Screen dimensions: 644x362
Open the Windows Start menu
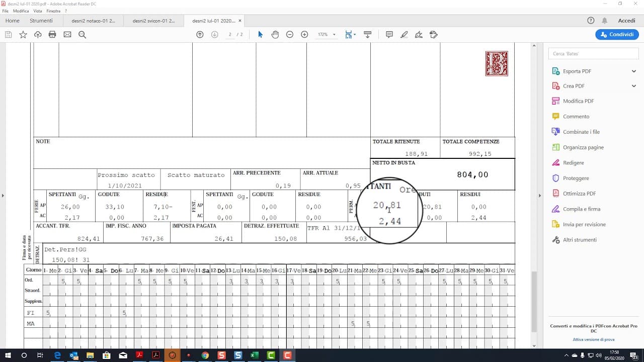click(x=8, y=355)
